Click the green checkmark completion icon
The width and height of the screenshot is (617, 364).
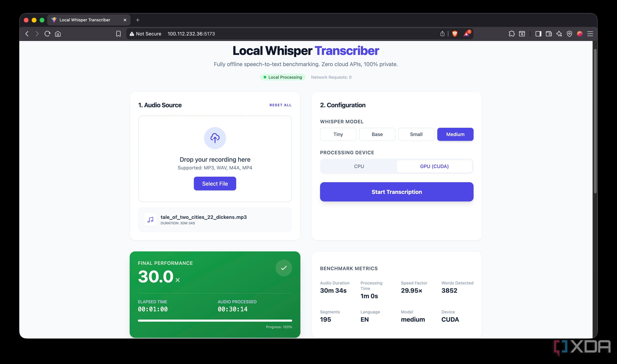pos(284,268)
